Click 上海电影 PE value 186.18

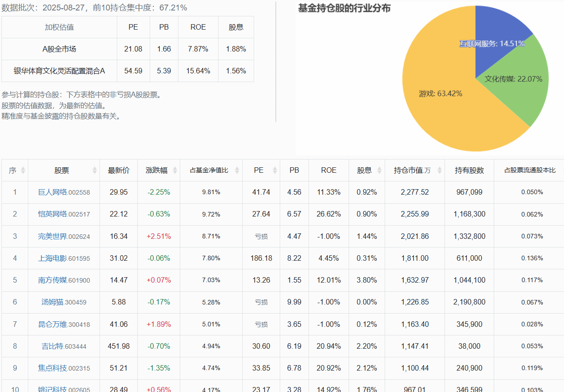[261, 258]
